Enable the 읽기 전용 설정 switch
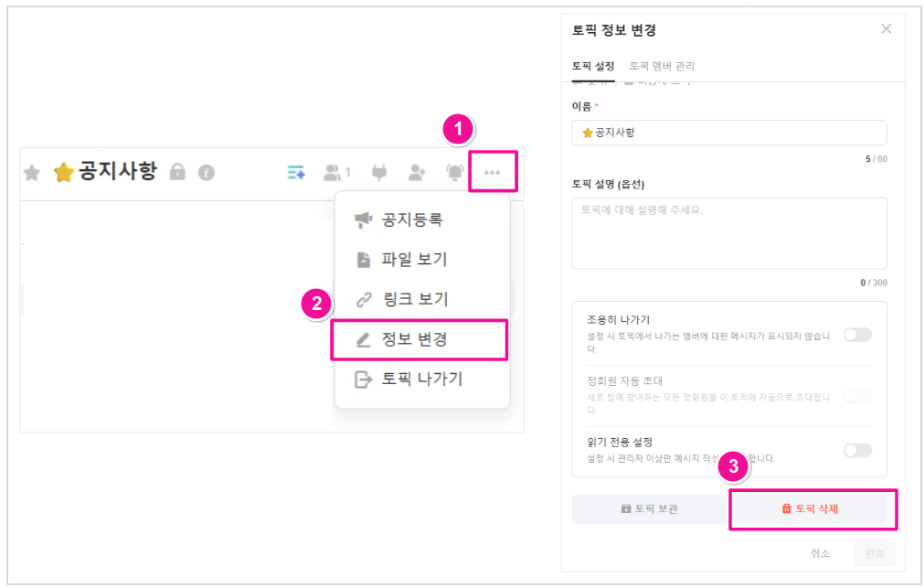 (857, 451)
